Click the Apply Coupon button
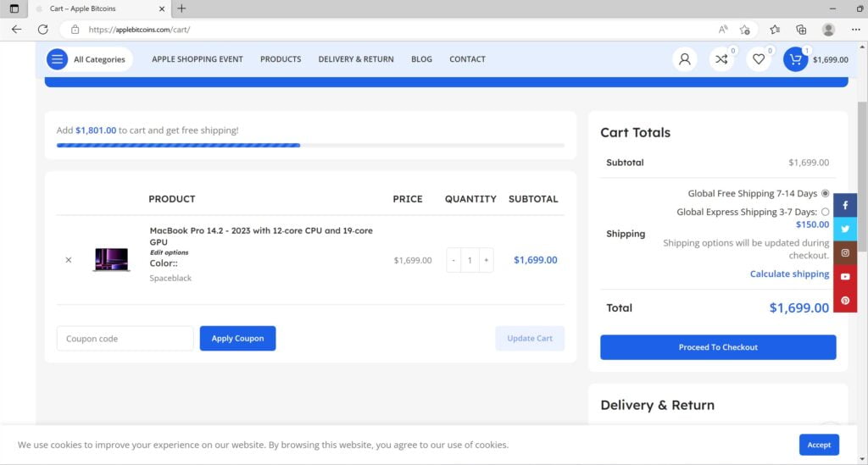This screenshot has height=465, width=868. [x=237, y=339]
